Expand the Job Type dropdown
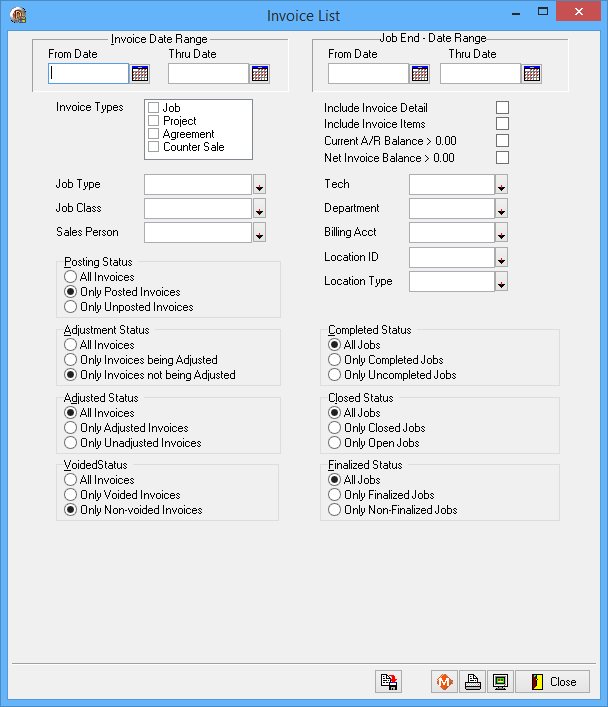Screen dimensions: 608x707 click(x=259, y=185)
